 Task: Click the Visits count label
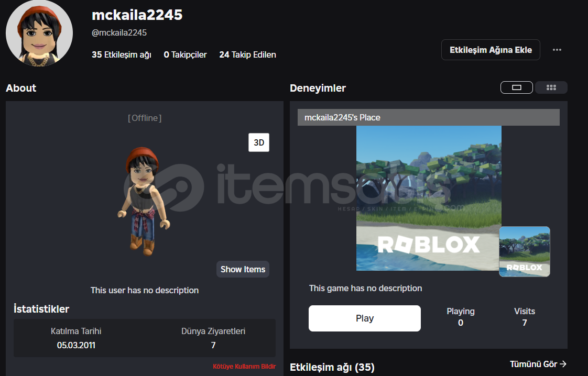click(x=524, y=311)
